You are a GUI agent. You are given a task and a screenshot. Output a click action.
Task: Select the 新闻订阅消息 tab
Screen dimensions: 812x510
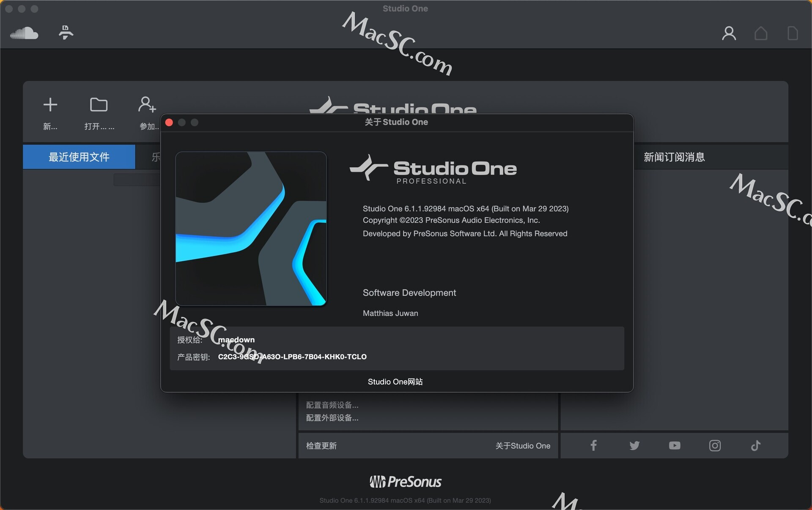tap(674, 157)
